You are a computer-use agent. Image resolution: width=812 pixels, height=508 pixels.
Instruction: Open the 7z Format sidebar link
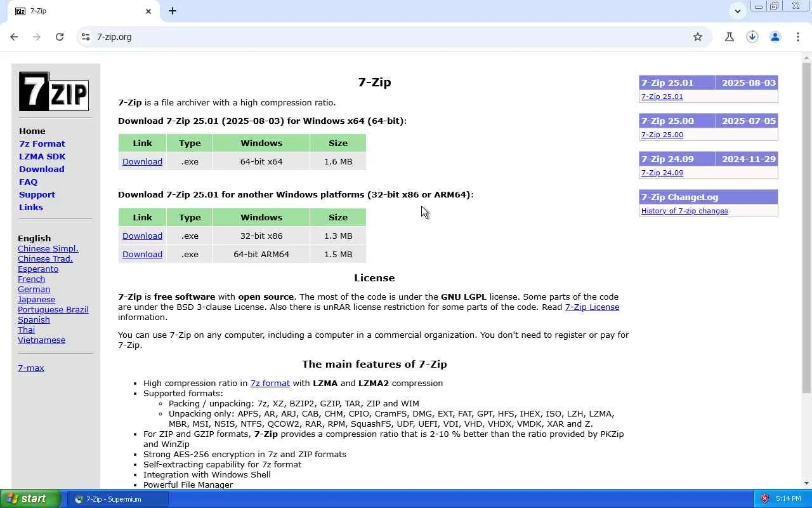tap(42, 144)
